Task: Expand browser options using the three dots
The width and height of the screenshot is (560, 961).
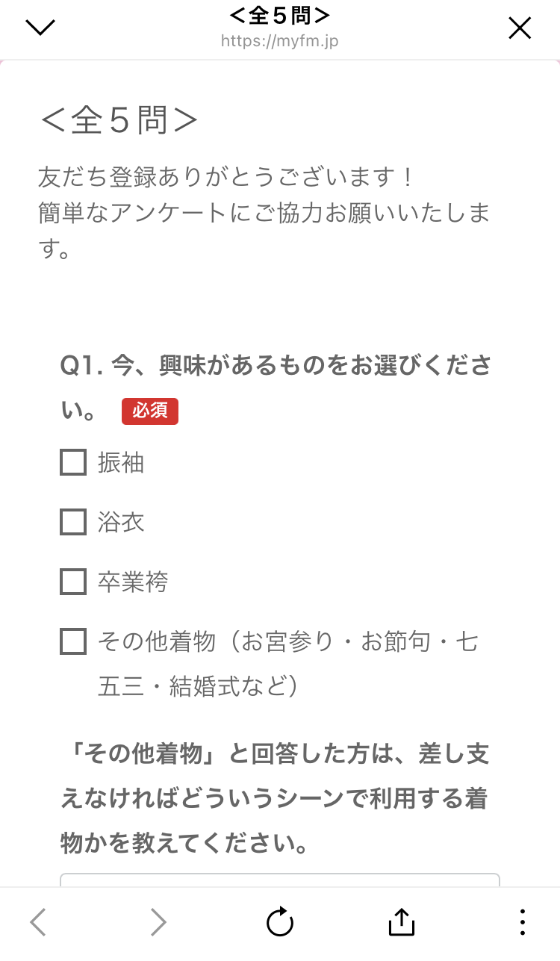Action: (523, 922)
